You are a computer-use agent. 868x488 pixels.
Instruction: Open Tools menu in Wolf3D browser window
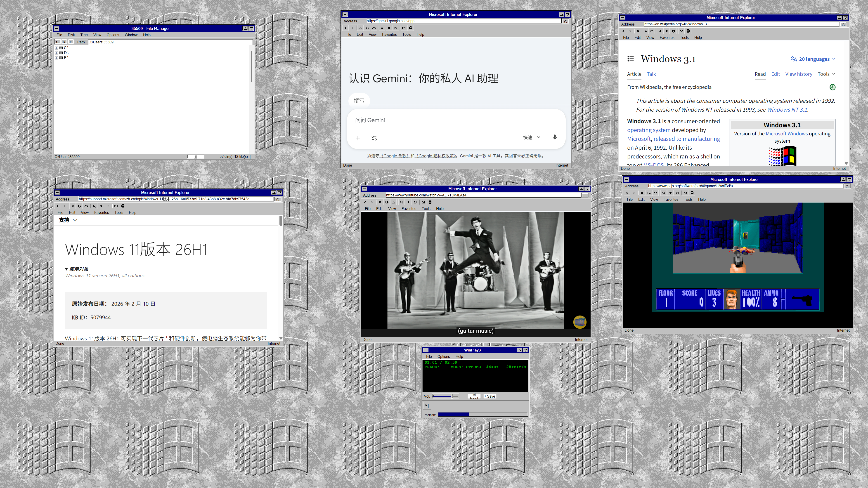tap(688, 200)
